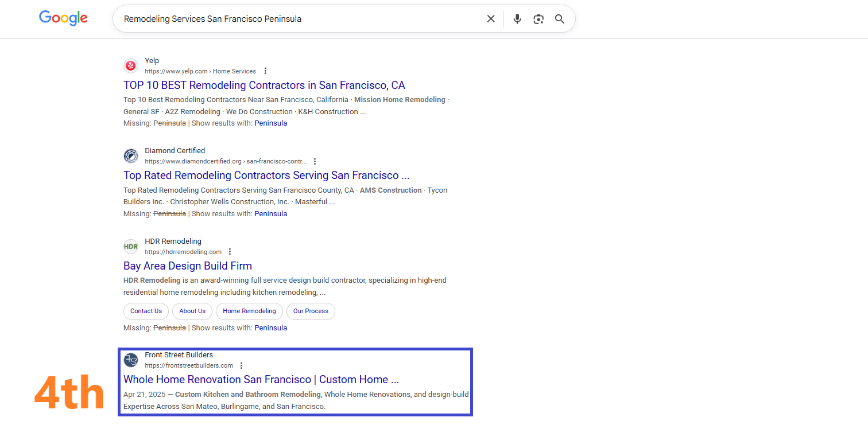Click the diamondcertified.org URL breadcrumb
This screenshot has width=868, height=425.
tap(226, 162)
